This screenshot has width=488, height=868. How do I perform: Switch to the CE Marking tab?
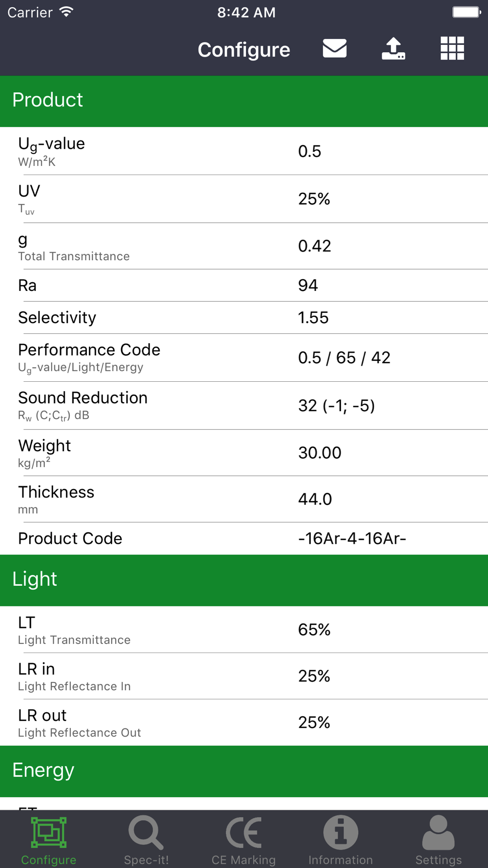point(244,840)
